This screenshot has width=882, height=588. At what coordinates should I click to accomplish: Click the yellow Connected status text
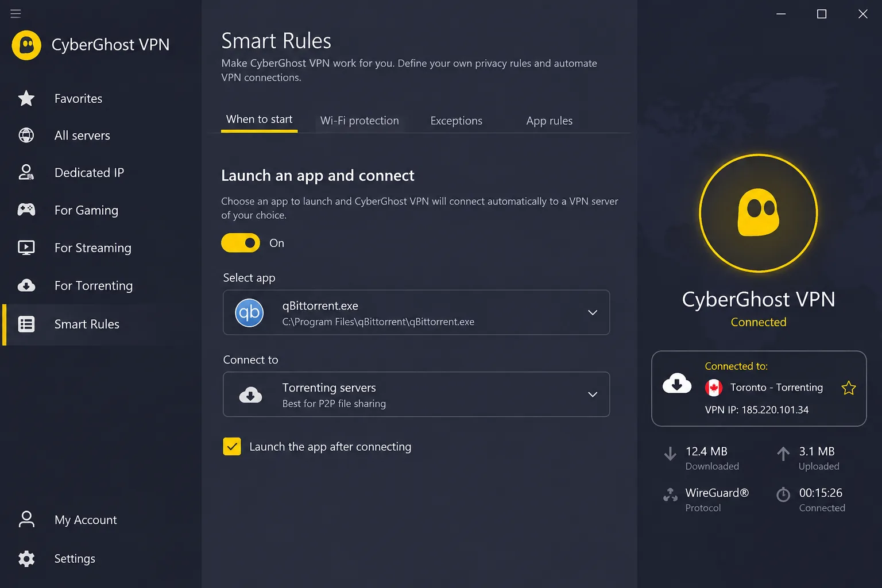759,322
